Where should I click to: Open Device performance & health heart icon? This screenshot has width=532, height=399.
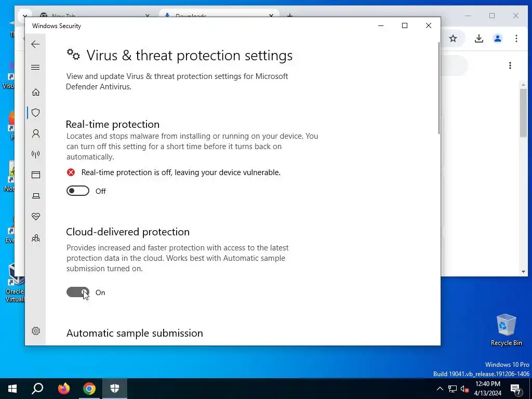coord(36,217)
